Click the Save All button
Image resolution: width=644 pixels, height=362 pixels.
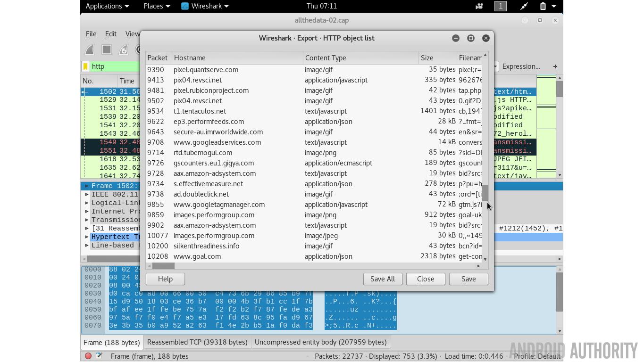coord(383,279)
